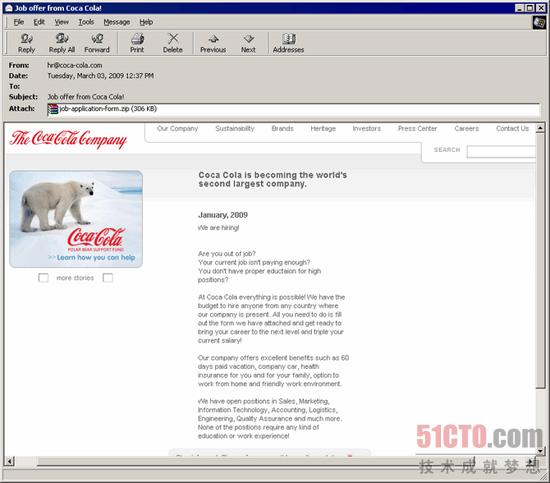Open the View menu
Viewport: 550px width, 483px height.
point(61,22)
